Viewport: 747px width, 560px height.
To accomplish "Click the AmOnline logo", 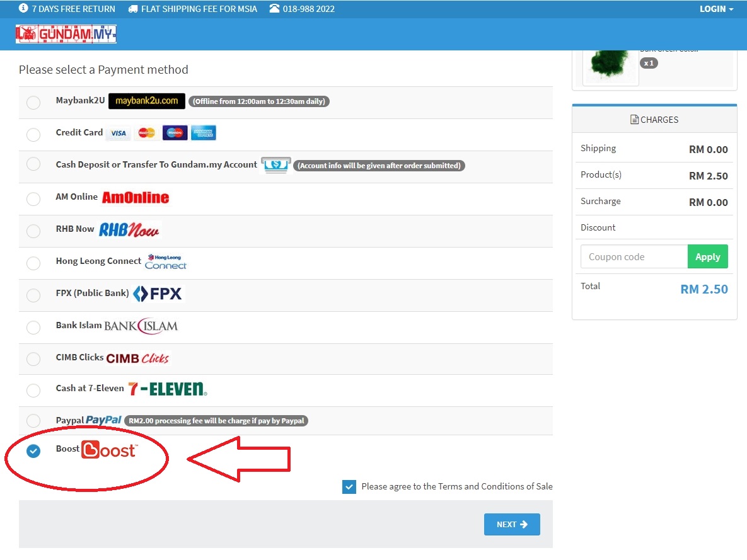I will (136, 198).
